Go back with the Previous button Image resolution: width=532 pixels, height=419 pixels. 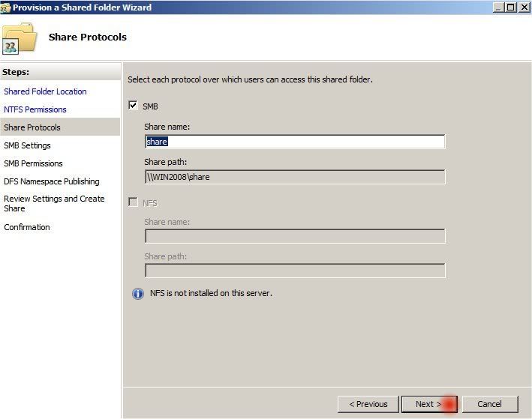click(368, 404)
